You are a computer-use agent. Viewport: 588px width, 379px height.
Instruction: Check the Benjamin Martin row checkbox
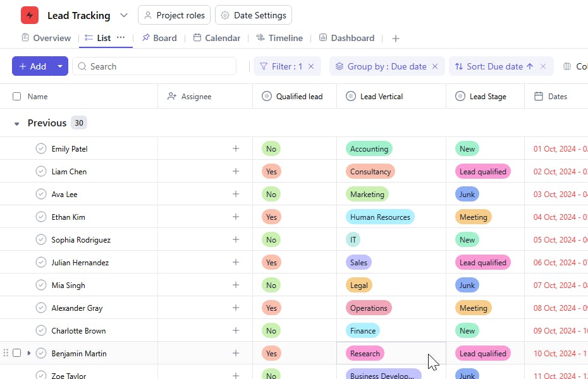tap(17, 353)
